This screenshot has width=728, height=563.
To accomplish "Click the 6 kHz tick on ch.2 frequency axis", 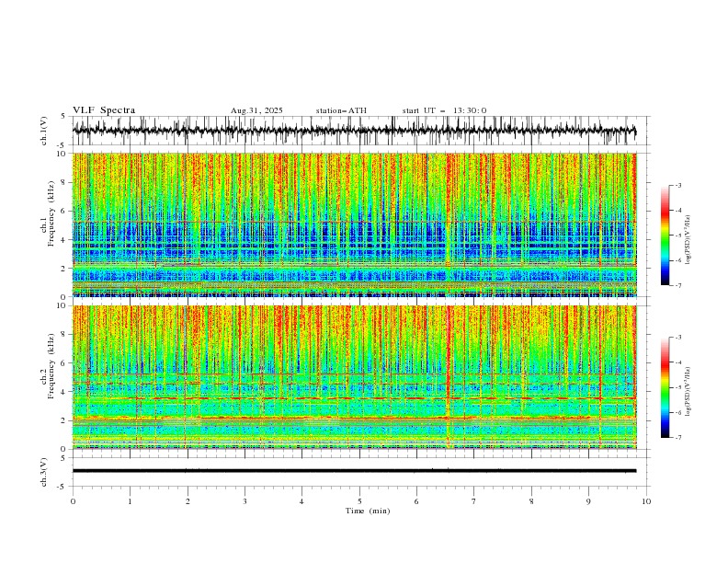I will pyautogui.click(x=64, y=363).
